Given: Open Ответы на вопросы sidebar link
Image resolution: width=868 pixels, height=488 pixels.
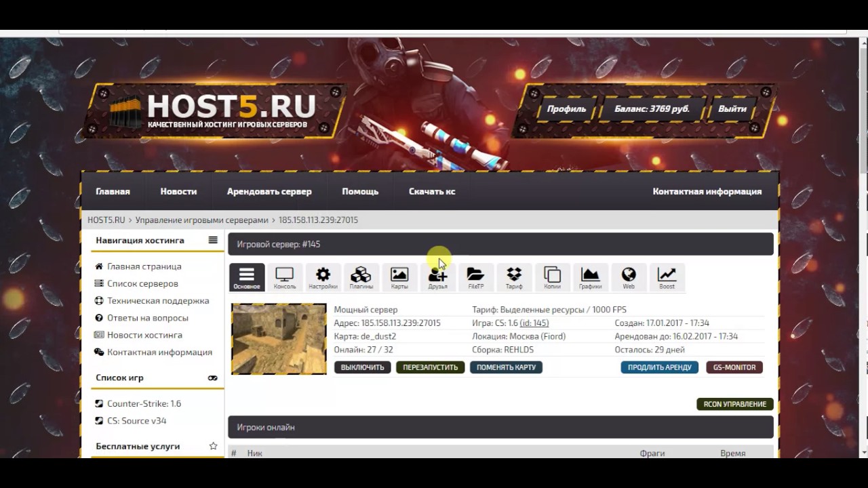Looking at the screenshot, I should coord(148,318).
